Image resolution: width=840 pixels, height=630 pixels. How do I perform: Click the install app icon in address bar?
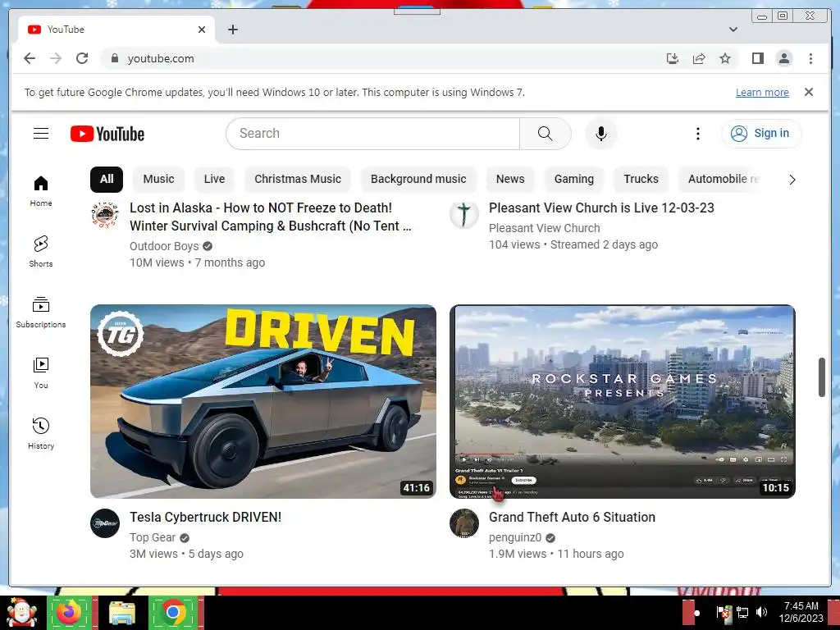point(673,58)
